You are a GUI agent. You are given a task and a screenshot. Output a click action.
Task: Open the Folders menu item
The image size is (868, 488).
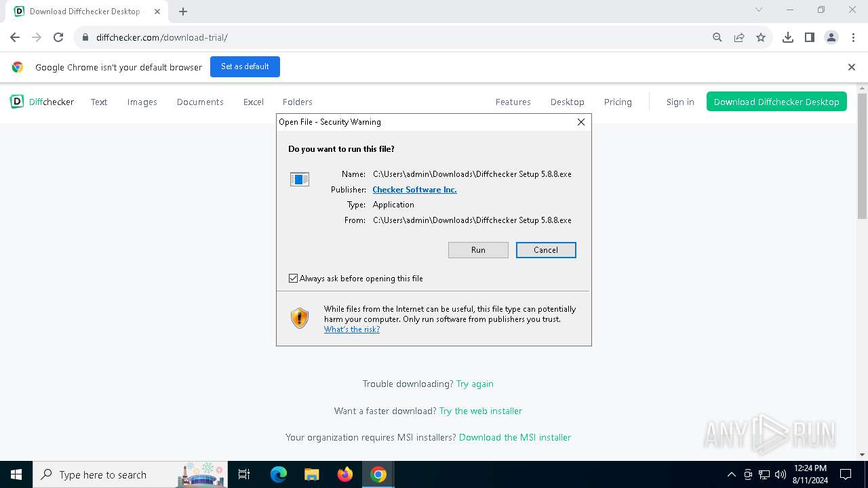coord(298,102)
